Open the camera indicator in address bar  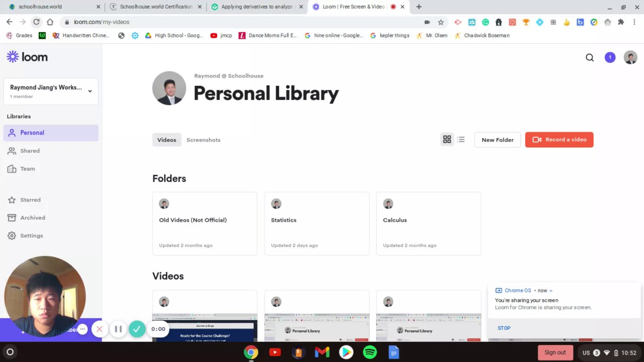[427, 22]
